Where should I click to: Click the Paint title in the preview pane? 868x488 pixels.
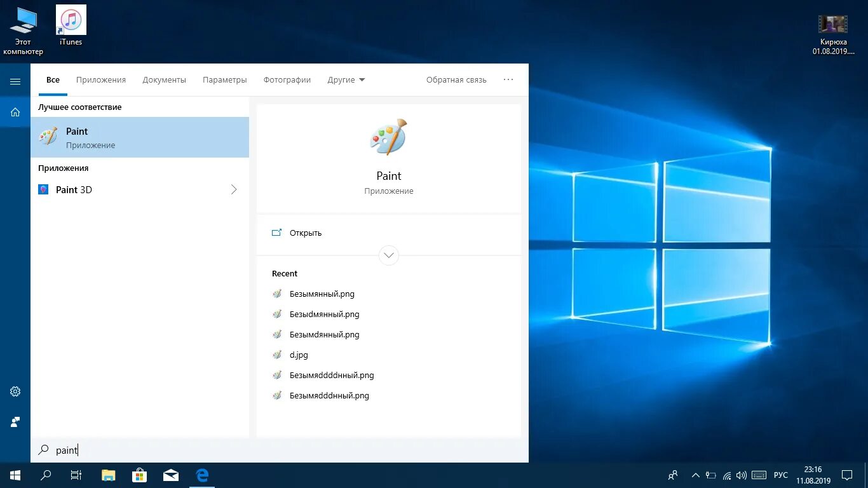click(388, 176)
